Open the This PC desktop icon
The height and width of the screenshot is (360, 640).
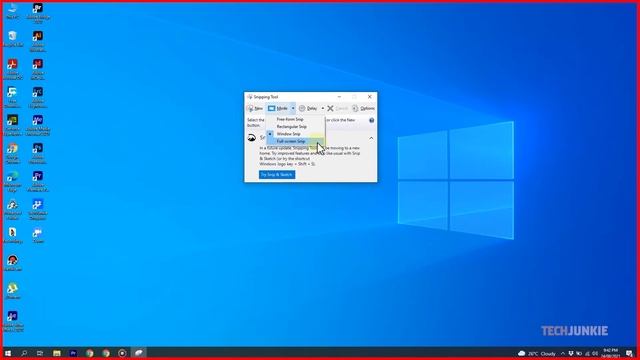pyautogui.click(x=12, y=11)
